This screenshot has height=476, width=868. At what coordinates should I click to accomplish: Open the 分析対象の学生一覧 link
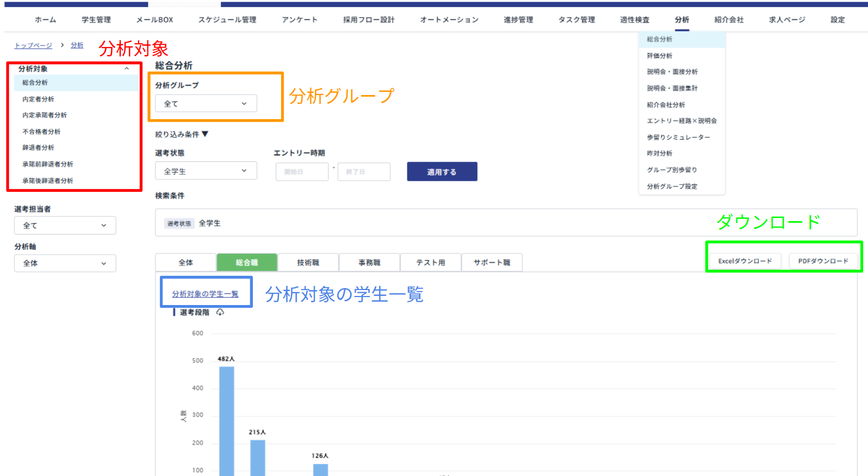[x=205, y=294]
